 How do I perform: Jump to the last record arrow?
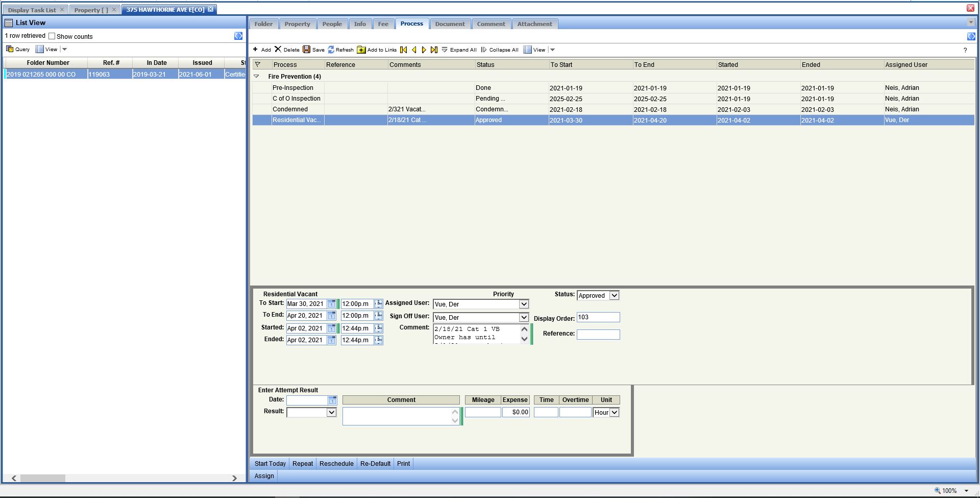[434, 50]
